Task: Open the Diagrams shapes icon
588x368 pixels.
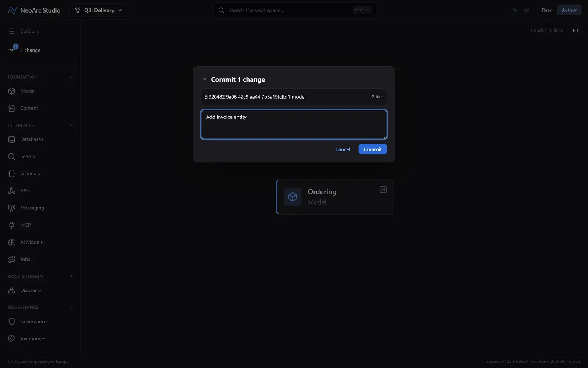Action: coord(12,290)
